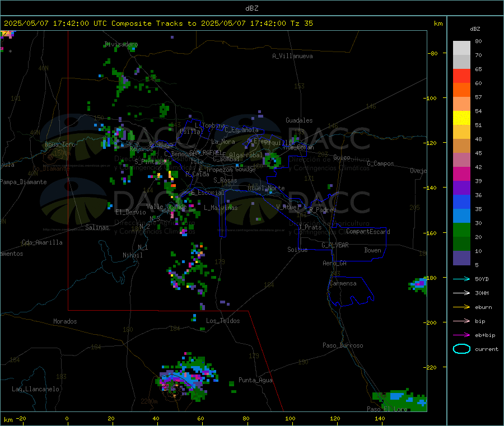Click the Divisadero map label
Image resolution: width=504 pixels, height=426 pixels.
[x=121, y=44]
